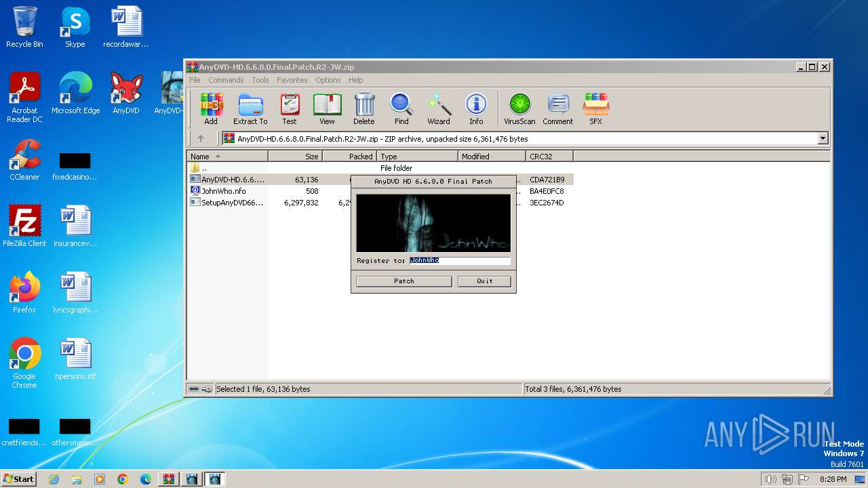Viewport: 868px width, 488px height.
Task: Open fixedcasino desktop file
Action: (75, 167)
